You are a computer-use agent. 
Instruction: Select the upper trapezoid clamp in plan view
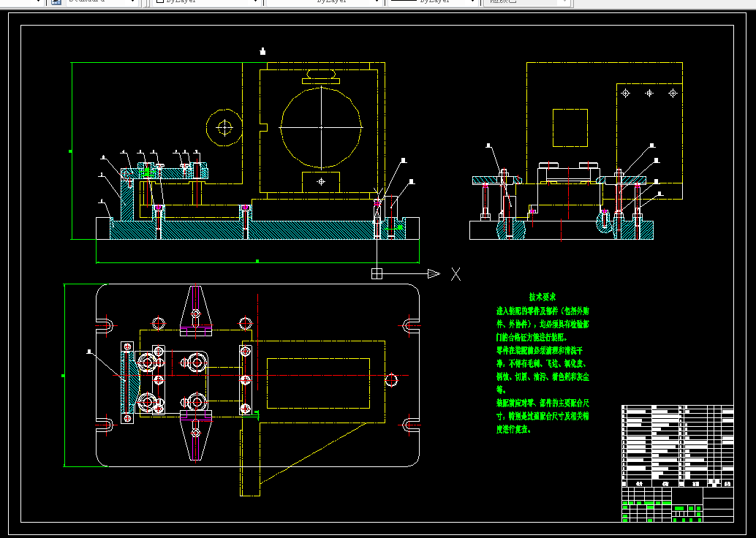196,311
